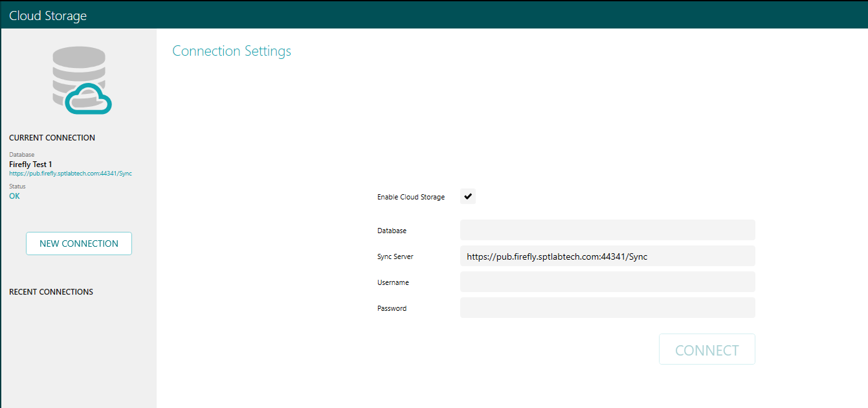Image resolution: width=868 pixels, height=408 pixels.
Task: Open the Firefly Test 1 sync URL link
Action: pos(70,173)
